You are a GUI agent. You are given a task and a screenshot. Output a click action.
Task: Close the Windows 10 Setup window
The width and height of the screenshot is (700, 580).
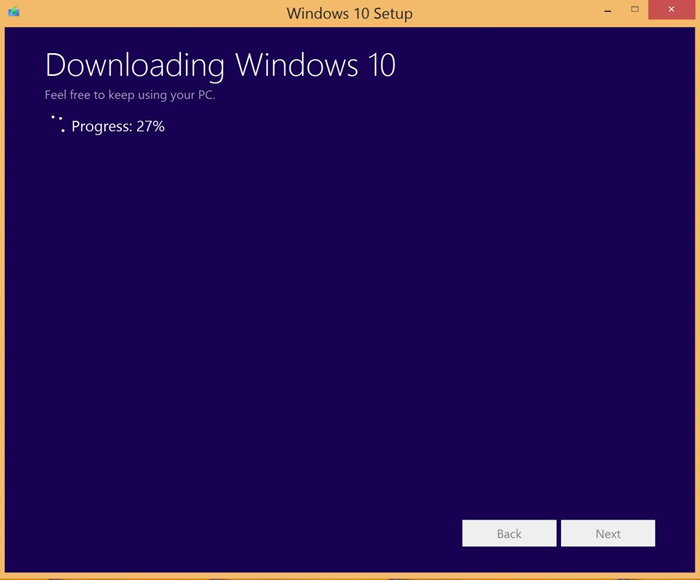[x=671, y=9]
